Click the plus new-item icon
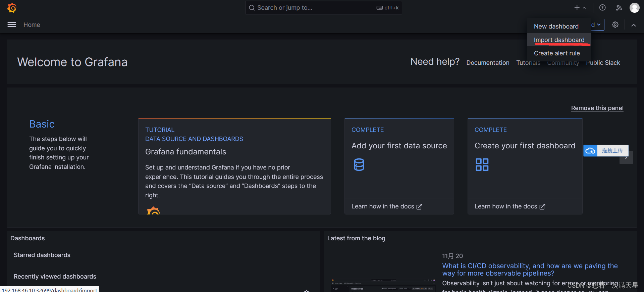This screenshot has width=644, height=292. pyautogui.click(x=577, y=7)
